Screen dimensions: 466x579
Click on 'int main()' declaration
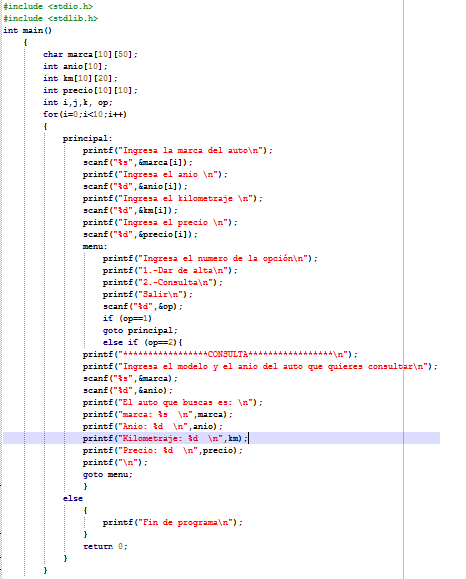click(x=28, y=30)
